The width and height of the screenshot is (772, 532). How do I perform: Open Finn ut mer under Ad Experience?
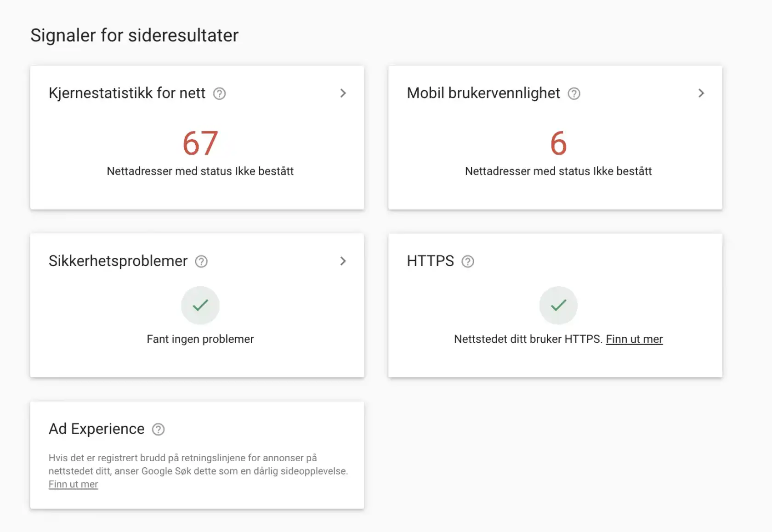(x=73, y=484)
